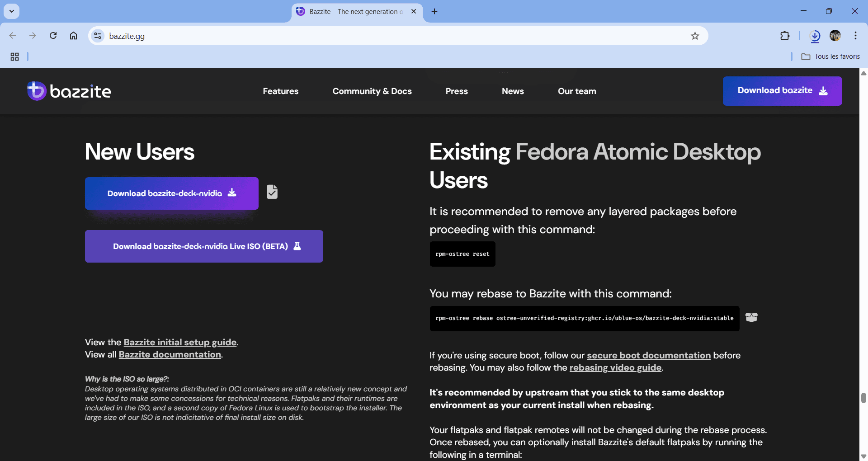Click the Bazzite logo in header
Viewport: 868px width, 461px height.
pos(69,91)
